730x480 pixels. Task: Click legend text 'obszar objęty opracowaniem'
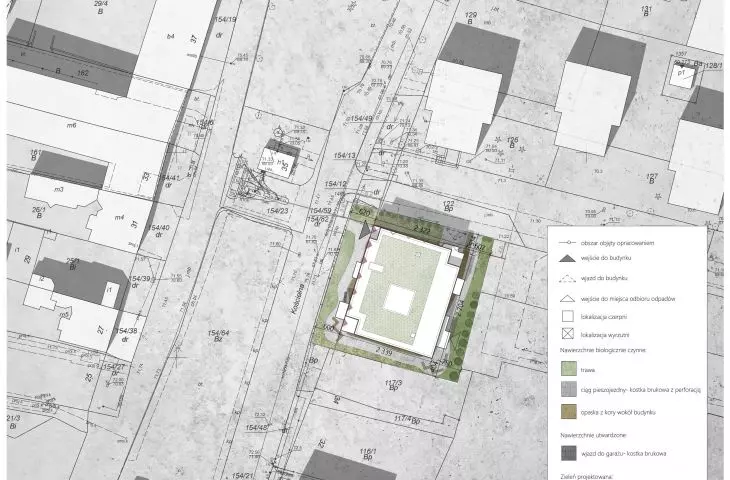coord(617,243)
